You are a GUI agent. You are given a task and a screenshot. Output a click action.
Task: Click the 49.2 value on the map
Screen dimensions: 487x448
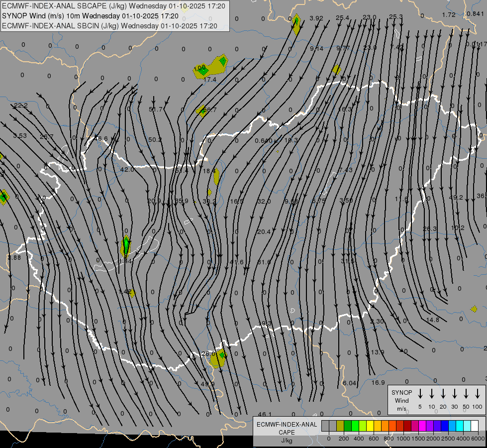(456, 198)
